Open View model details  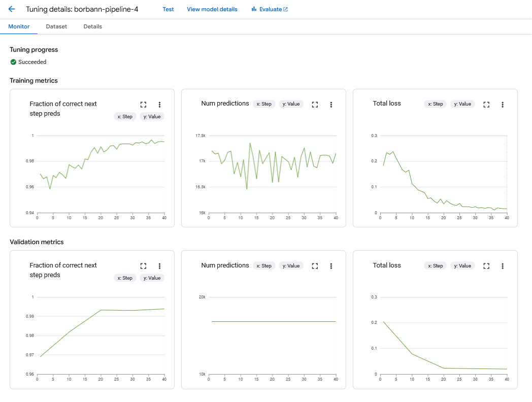click(212, 9)
